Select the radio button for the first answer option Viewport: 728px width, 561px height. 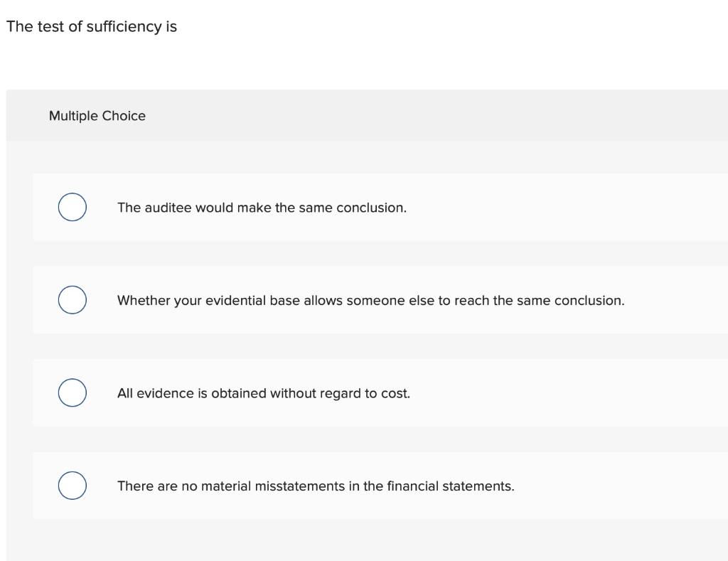pyautogui.click(x=72, y=207)
